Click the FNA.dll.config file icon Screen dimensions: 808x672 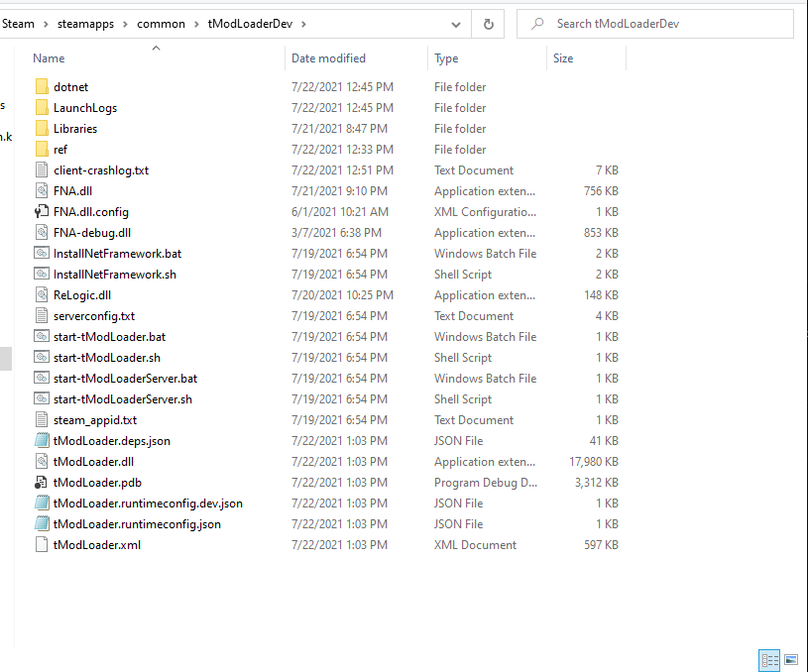click(42, 212)
